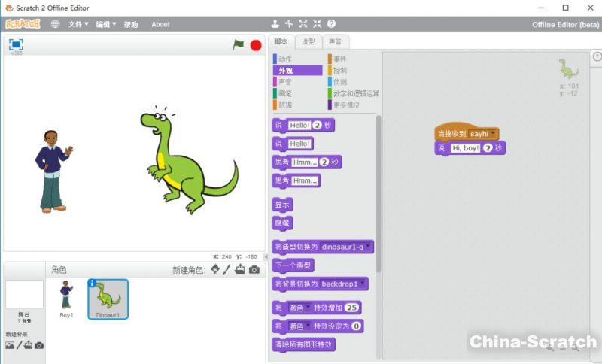
Task: Open the 文件 menu
Action: click(78, 24)
